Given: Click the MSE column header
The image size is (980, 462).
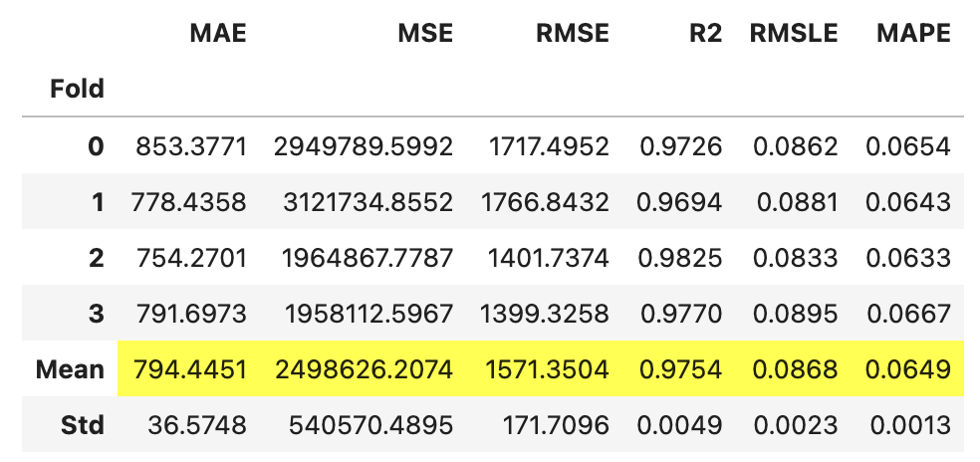Looking at the screenshot, I should [x=425, y=33].
